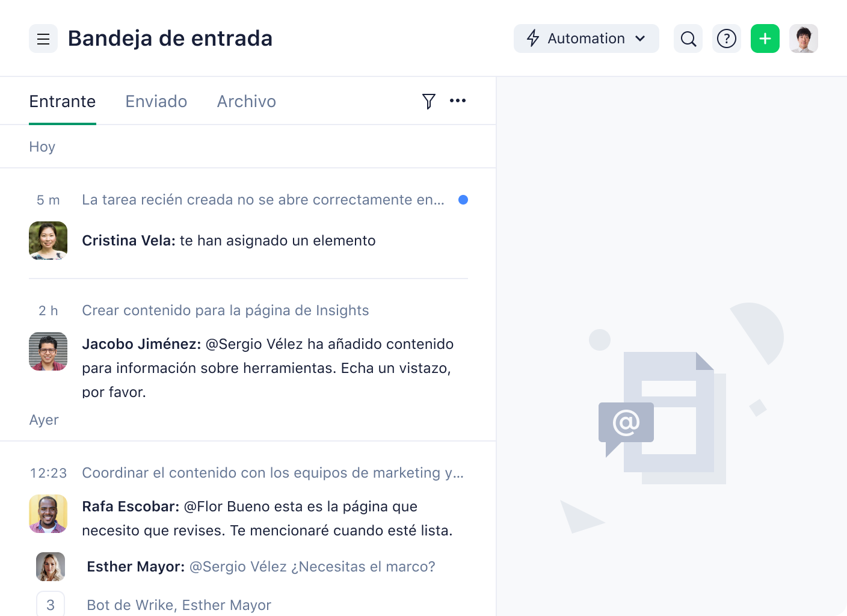
Task: Click Esther Mayor's avatar
Action: pyautogui.click(x=51, y=567)
